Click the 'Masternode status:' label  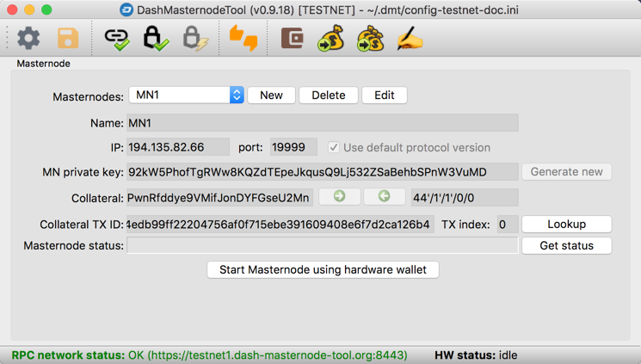(x=74, y=246)
